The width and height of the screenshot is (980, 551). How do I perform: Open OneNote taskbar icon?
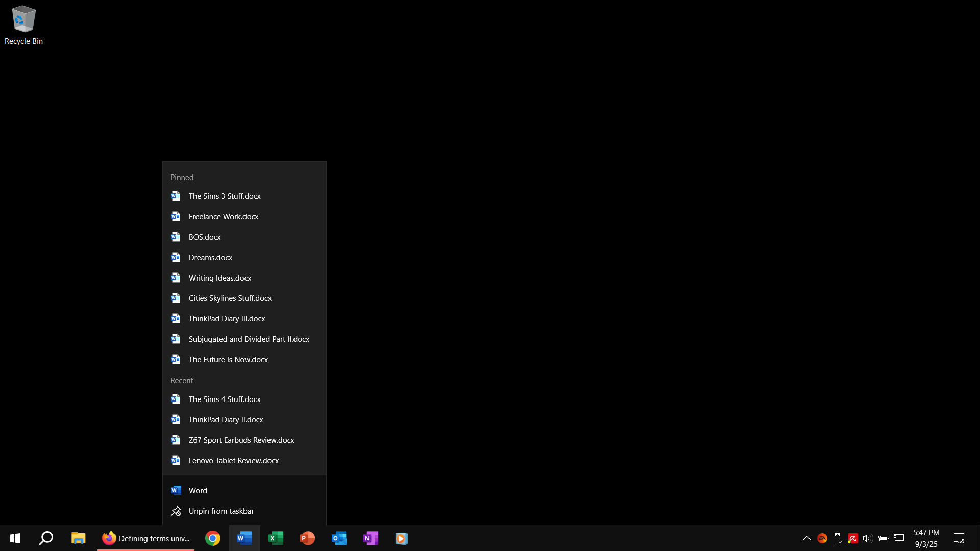[x=371, y=538]
